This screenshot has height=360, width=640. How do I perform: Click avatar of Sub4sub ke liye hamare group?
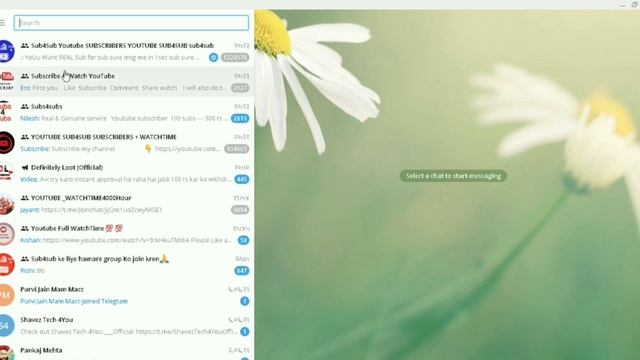[x=6, y=264]
